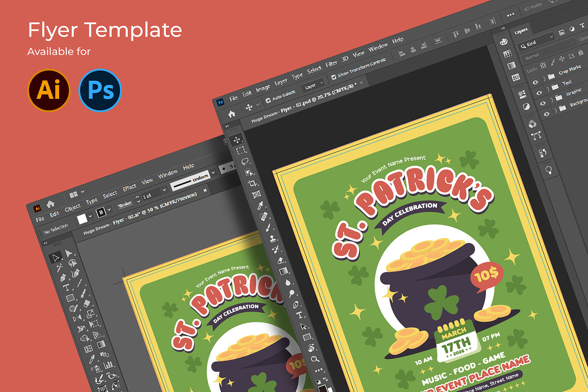
Task: Select Illustrator's Selection tool arrow
Action: (56, 258)
